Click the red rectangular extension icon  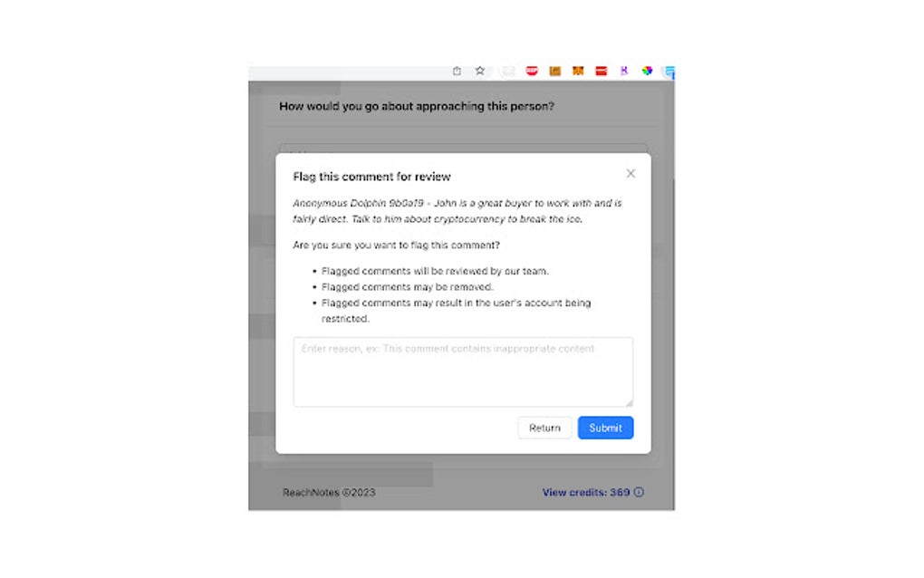pyautogui.click(x=601, y=71)
